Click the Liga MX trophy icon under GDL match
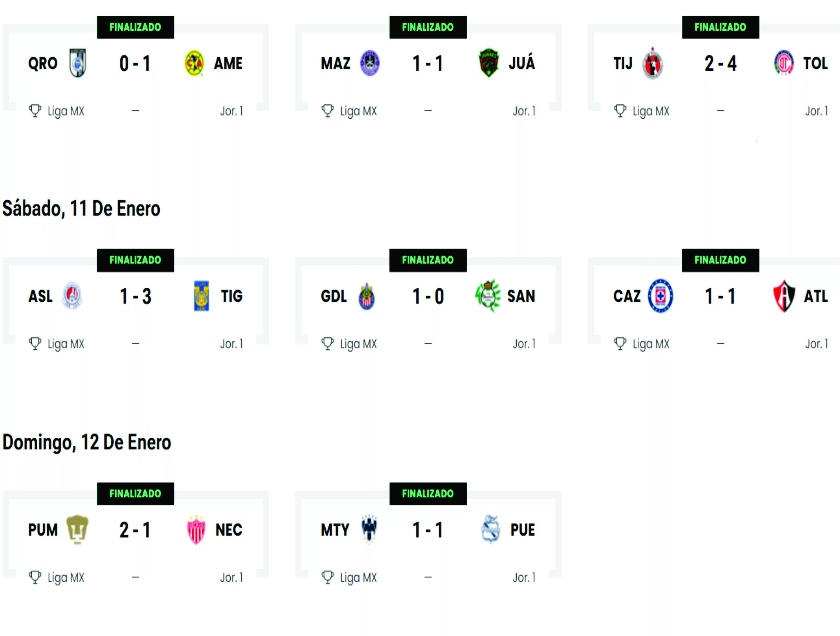840x636 pixels. [327, 344]
